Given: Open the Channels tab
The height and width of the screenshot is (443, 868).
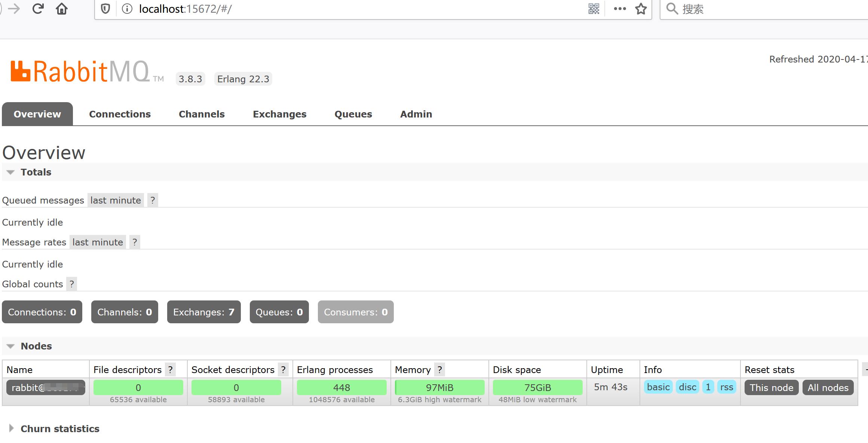Looking at the screenshot, I should pos(202,114).
